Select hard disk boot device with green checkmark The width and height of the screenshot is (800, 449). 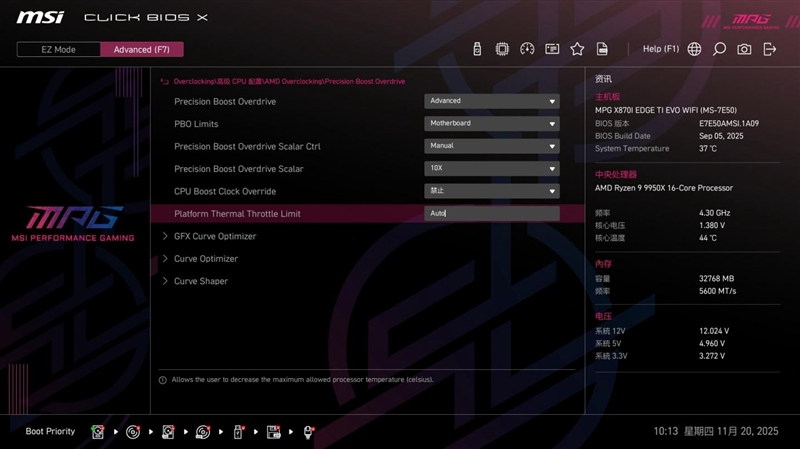(x=97, y=432)
